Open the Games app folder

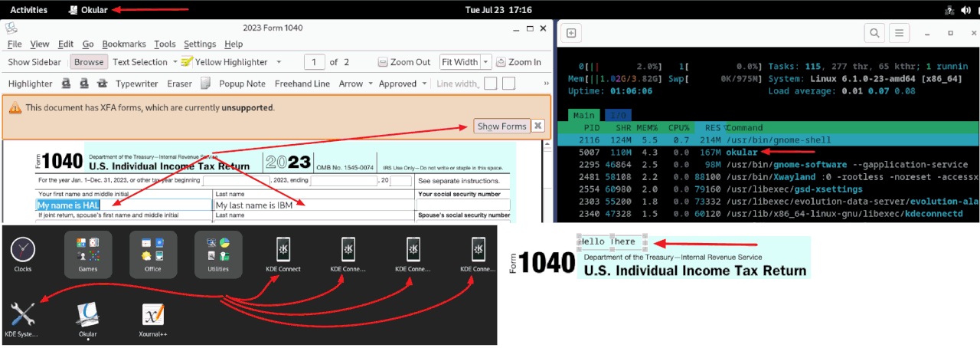pyautogui.click(x=88, y=254)
